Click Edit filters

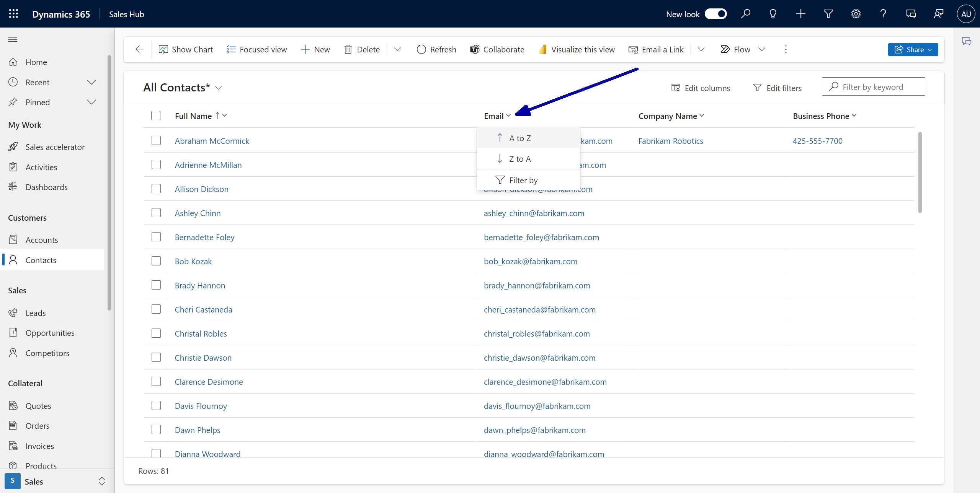tap(777, 88)
